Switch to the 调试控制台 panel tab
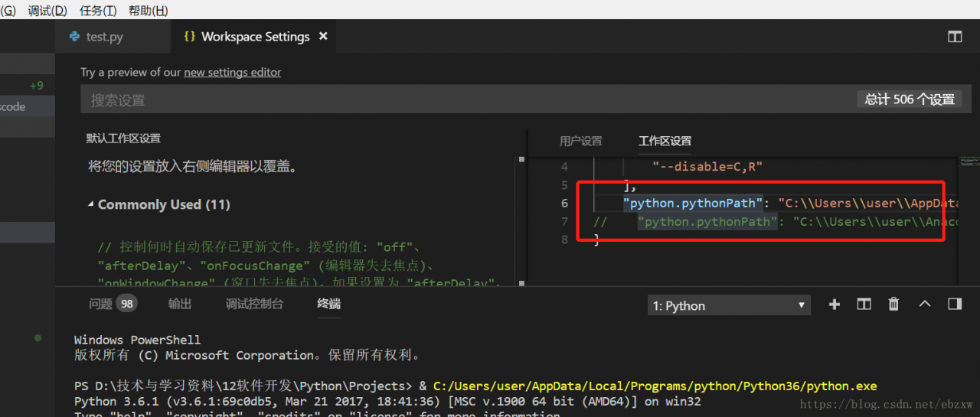Screen dimensions: 980x417 pos(254,304)
